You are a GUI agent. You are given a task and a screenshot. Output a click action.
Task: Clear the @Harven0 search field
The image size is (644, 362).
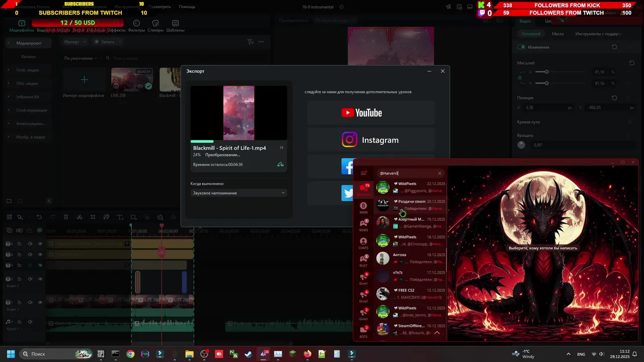point(439,173)
